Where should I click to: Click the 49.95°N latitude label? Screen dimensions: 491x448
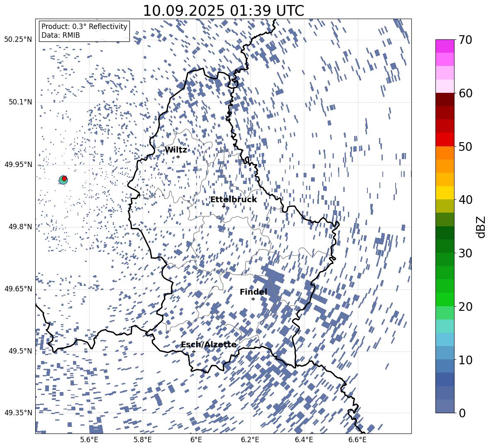point(18,164)
